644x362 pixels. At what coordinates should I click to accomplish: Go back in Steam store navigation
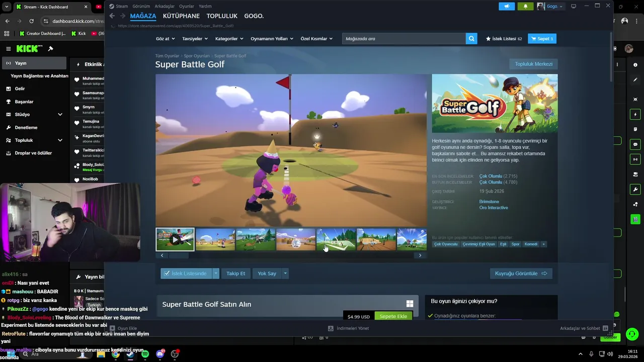tap(112, 16)
